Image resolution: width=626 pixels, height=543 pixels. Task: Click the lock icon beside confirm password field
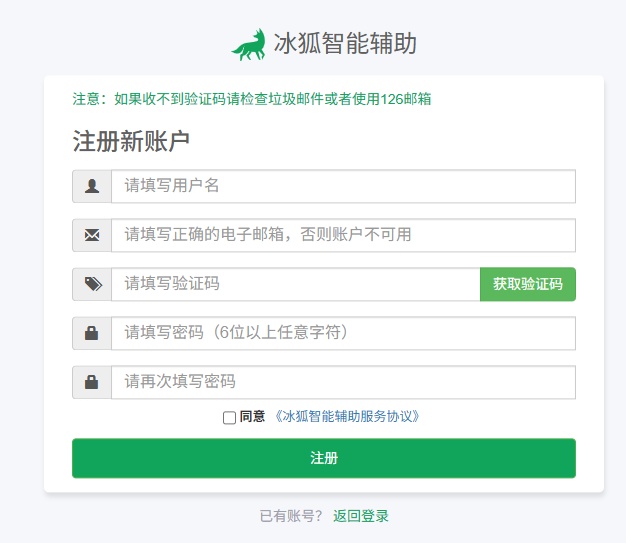click(91, 382)
